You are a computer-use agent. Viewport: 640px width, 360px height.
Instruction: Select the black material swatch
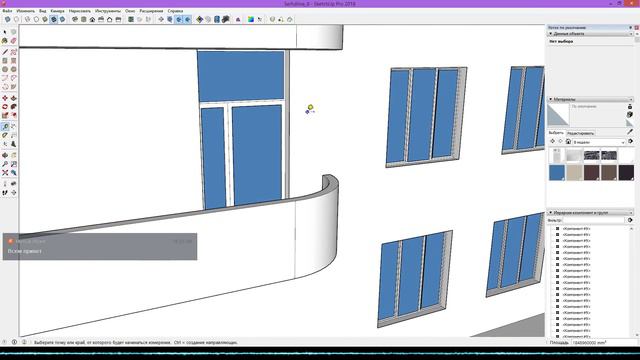[x=626, y=173]
